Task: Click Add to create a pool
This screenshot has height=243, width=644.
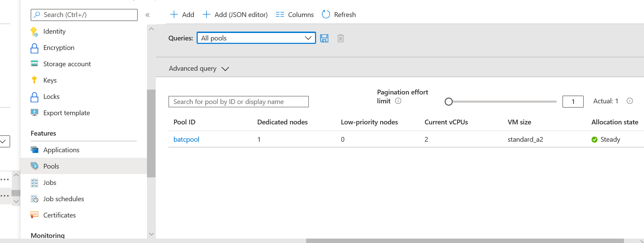Action: tap(182, 15)
